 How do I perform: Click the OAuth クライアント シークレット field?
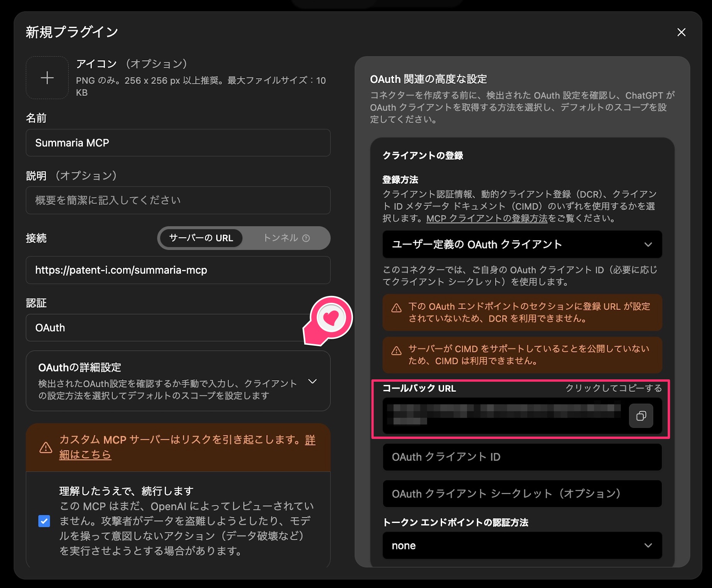point(522,494)
